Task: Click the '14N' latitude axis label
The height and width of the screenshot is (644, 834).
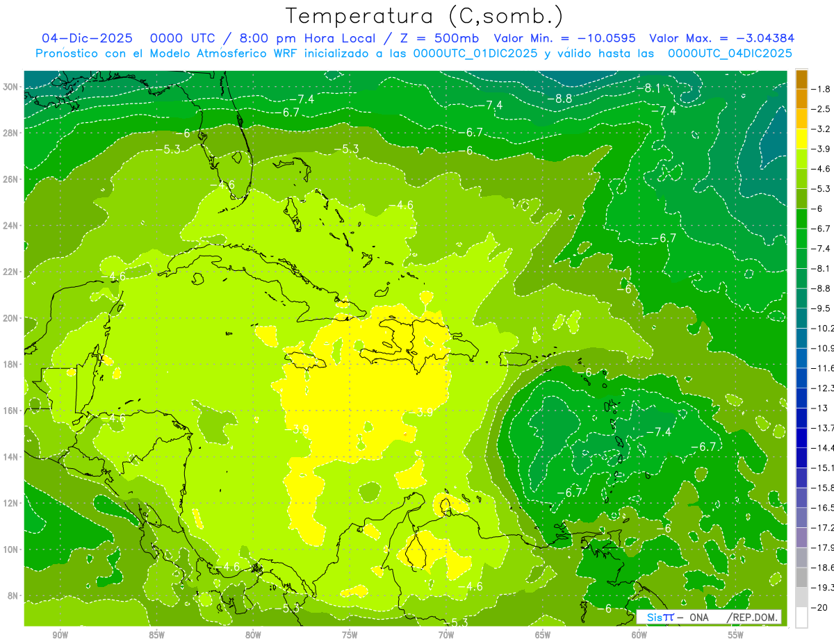Action: (x=11, y=456)
